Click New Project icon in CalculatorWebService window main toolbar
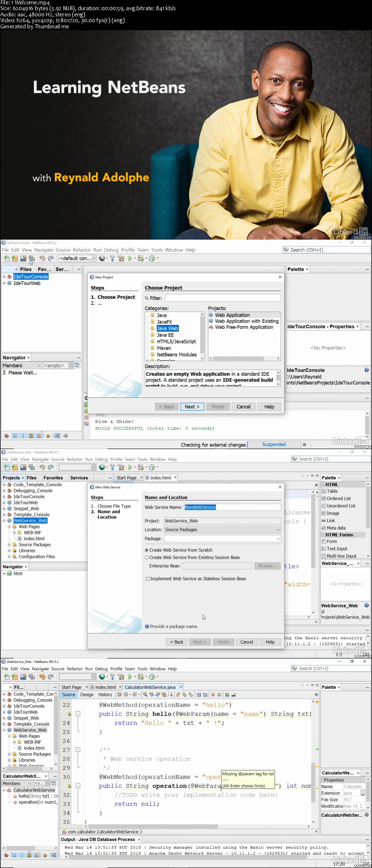 pos(15,677)
